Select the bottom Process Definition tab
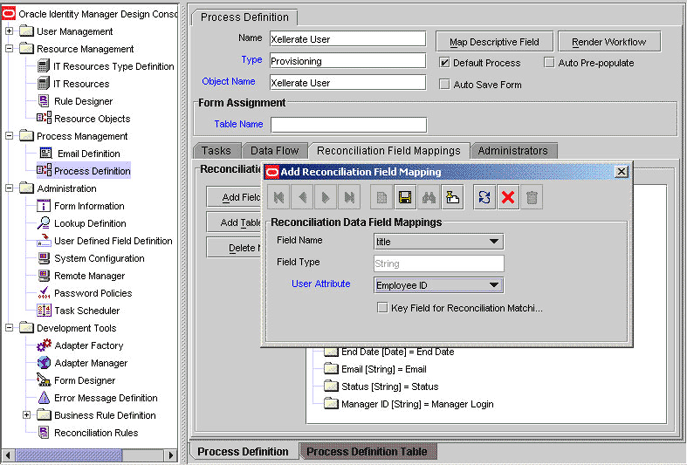 [243, 451]
